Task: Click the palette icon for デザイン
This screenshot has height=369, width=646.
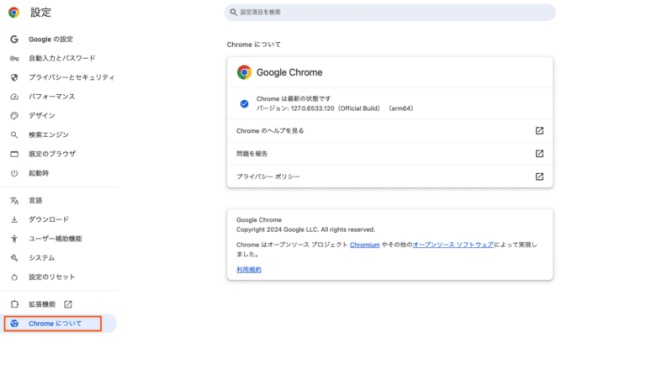Action: click(14, 116)
